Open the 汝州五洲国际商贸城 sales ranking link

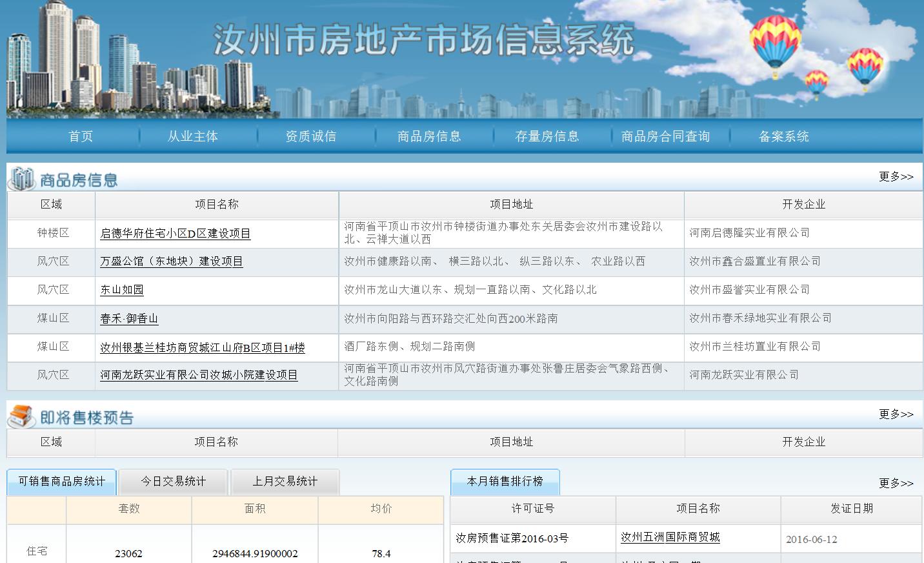(x=671, y=537)
